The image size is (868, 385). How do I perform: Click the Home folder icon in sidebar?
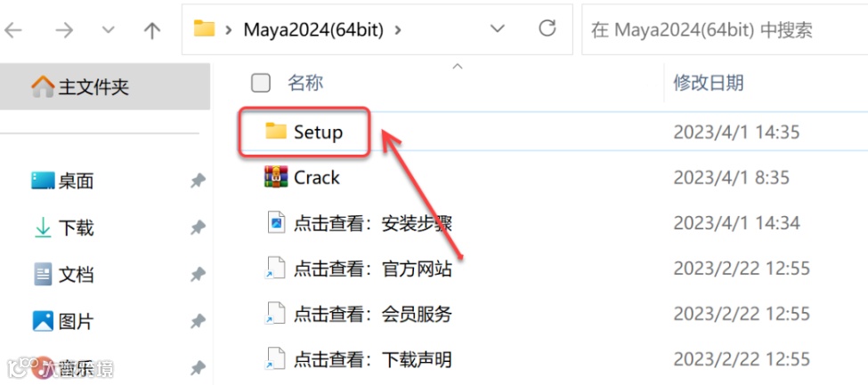[42, 87]
